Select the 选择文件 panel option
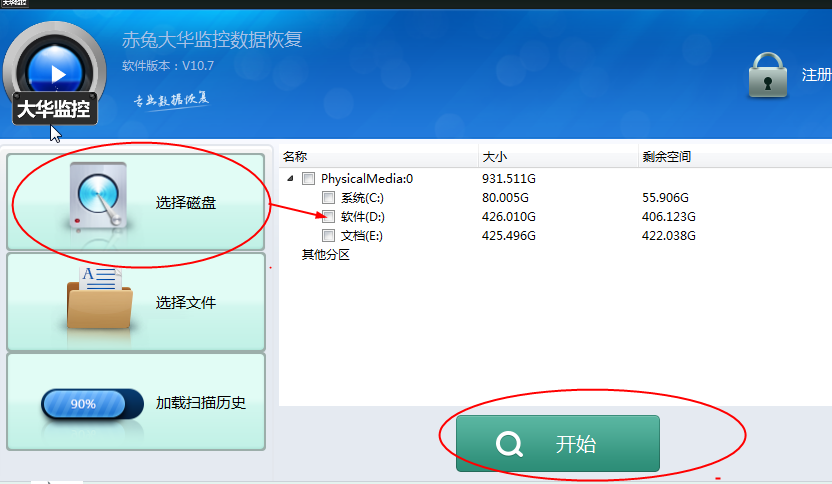832x484 pixels. tap(136, 302)
